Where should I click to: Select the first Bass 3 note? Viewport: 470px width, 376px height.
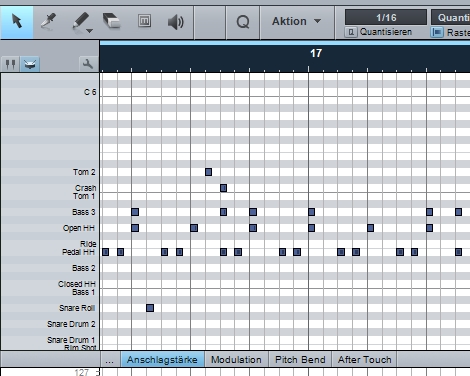pyautogui.click(x=135, y=212)
